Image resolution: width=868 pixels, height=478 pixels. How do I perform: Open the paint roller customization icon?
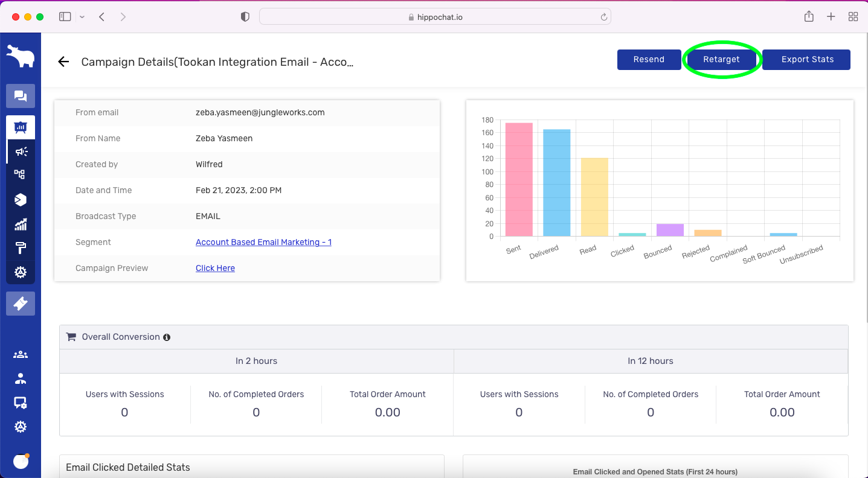pyautogui.click(x=21, y=248)
